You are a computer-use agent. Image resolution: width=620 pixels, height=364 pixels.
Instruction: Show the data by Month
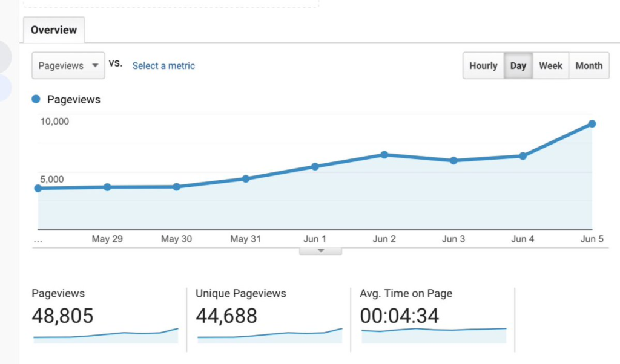589,65
